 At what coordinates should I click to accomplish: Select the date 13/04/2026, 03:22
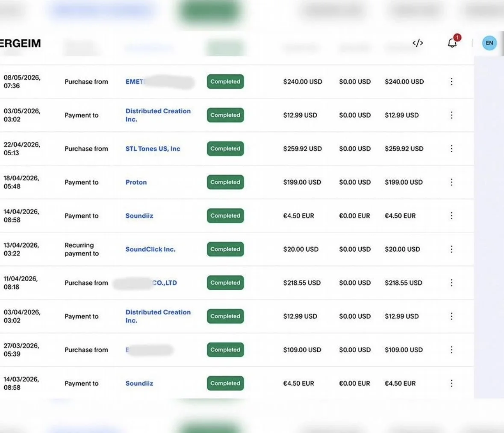[x=21, y=249]
